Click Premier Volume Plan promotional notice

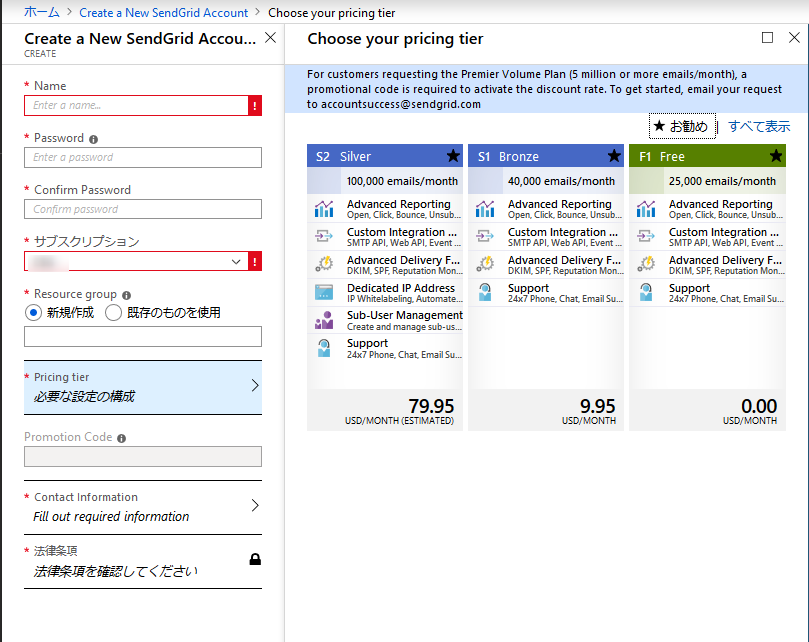click(546, 89)
